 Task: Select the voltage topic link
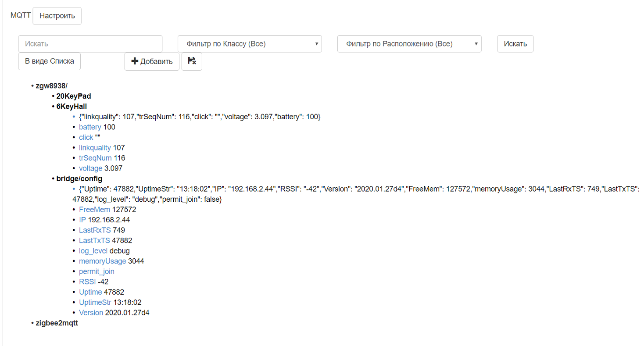(x=90, y=168)
